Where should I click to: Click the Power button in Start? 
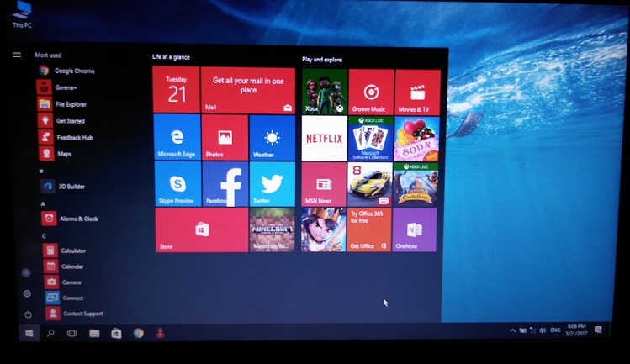click(28, 314)
